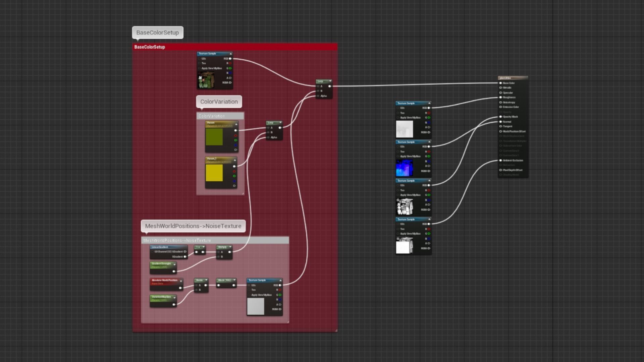Viewport: 644px width, 362px height.
Task: Collapse the top Texture Sample node preview
Action: click(230, 54)
